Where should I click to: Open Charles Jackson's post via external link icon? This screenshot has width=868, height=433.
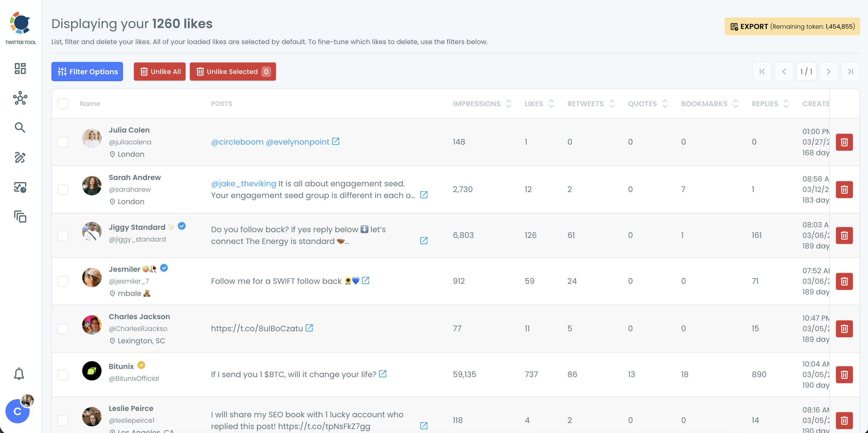click(309, 328)
